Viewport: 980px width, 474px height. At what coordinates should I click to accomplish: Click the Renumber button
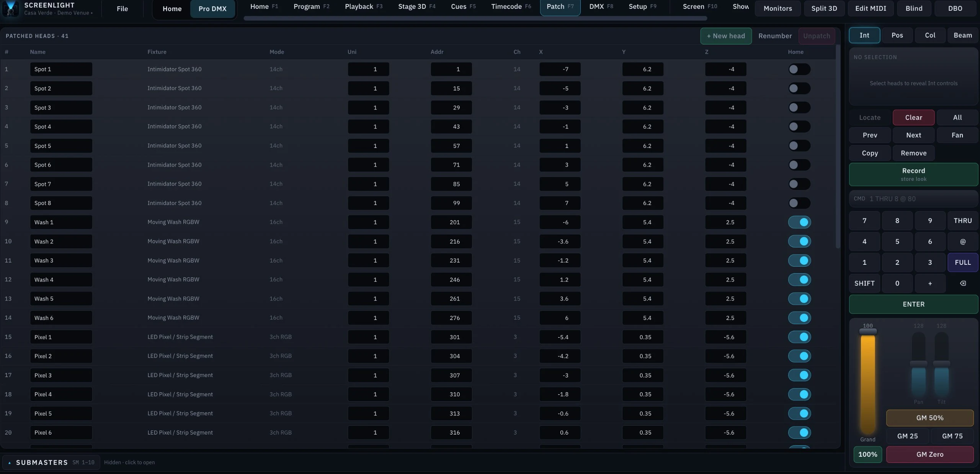(775, 36)
